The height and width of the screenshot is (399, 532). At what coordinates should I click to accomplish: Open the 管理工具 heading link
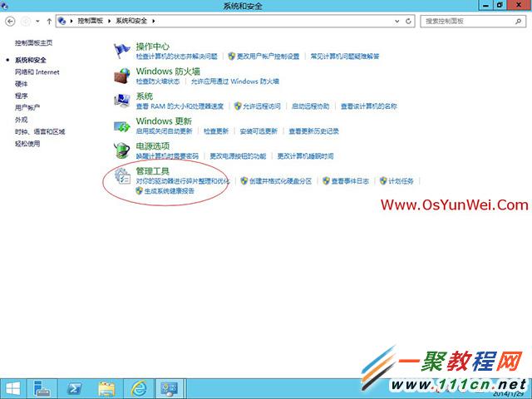coord(152,171)
